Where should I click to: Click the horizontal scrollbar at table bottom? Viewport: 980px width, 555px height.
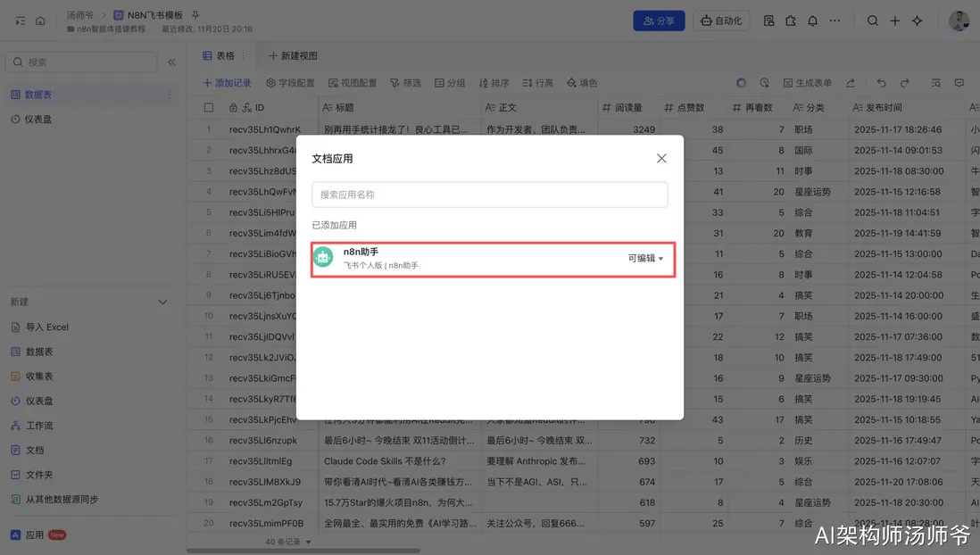(303, 551)
